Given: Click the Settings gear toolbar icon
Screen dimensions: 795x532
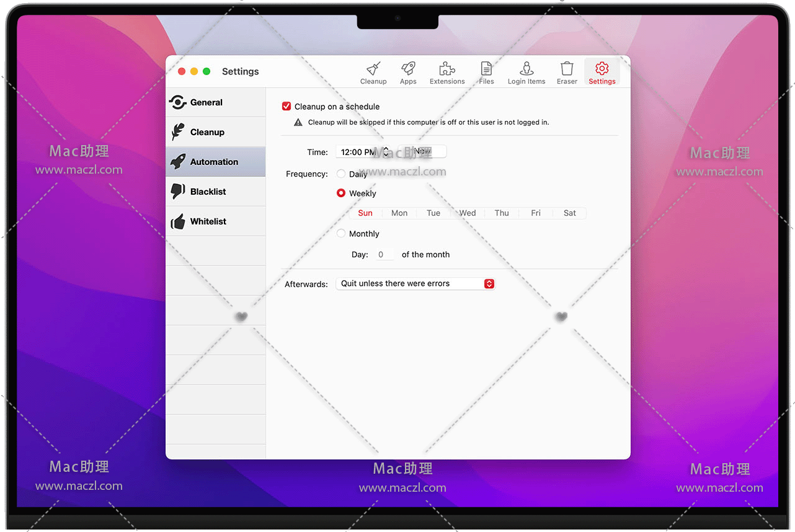Looking at the screenshot, I should [x=602, y=69].
